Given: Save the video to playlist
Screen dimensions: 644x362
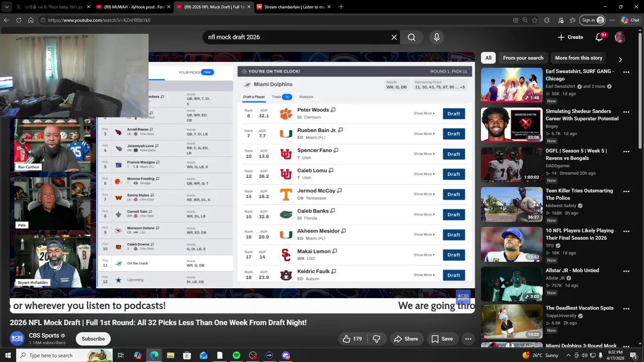Looking at the screenshot, I should pos(442,339).
